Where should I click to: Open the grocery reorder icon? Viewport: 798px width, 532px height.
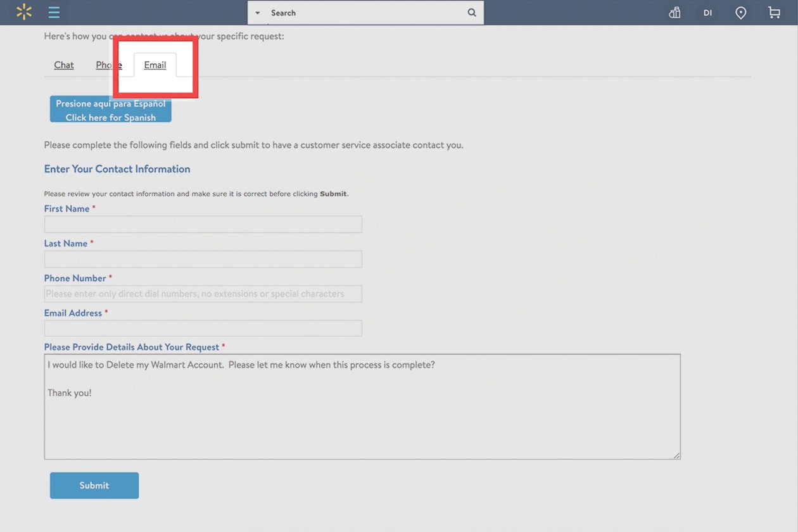click(674, 12)
